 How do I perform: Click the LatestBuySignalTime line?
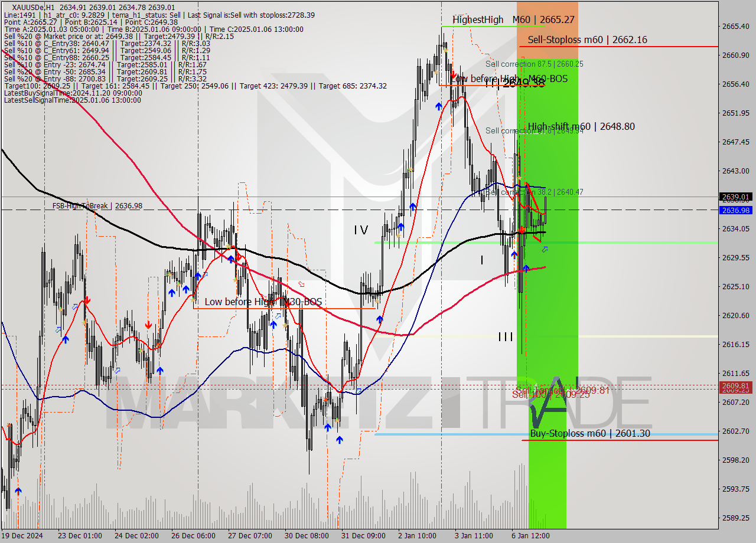73,93
